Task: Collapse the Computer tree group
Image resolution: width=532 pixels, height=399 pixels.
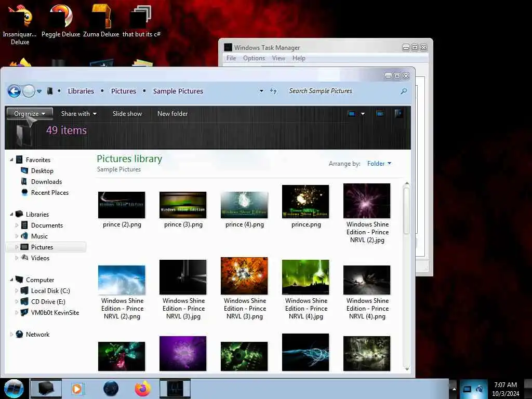Action: point(11,280)
